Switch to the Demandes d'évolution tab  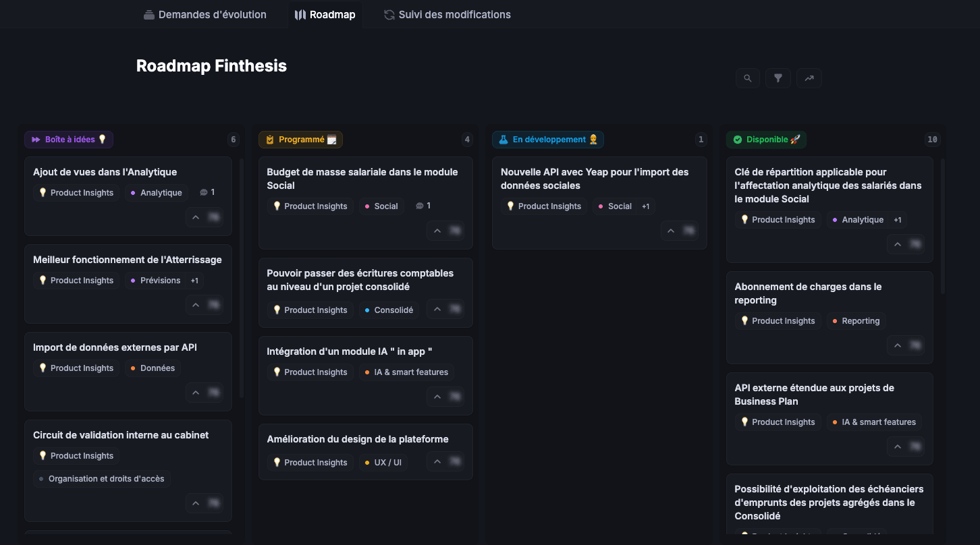pyautogui.click(x=205, y=15)
